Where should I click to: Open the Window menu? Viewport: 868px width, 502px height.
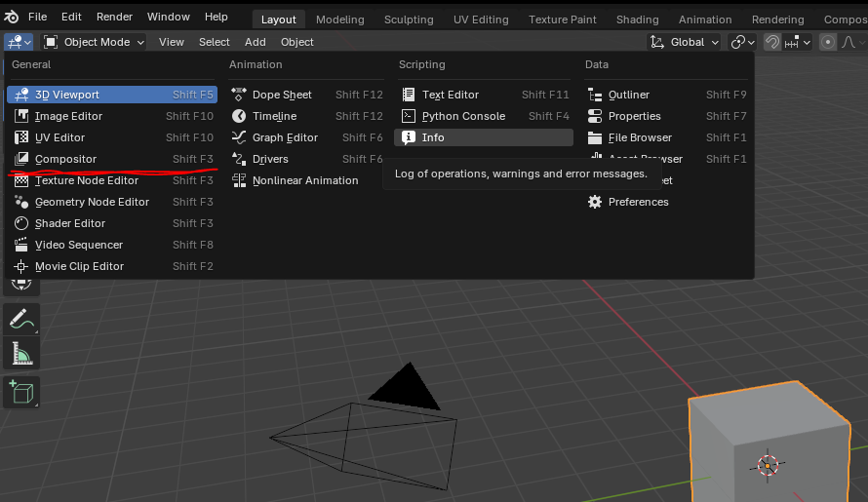(x=169, y=17)
